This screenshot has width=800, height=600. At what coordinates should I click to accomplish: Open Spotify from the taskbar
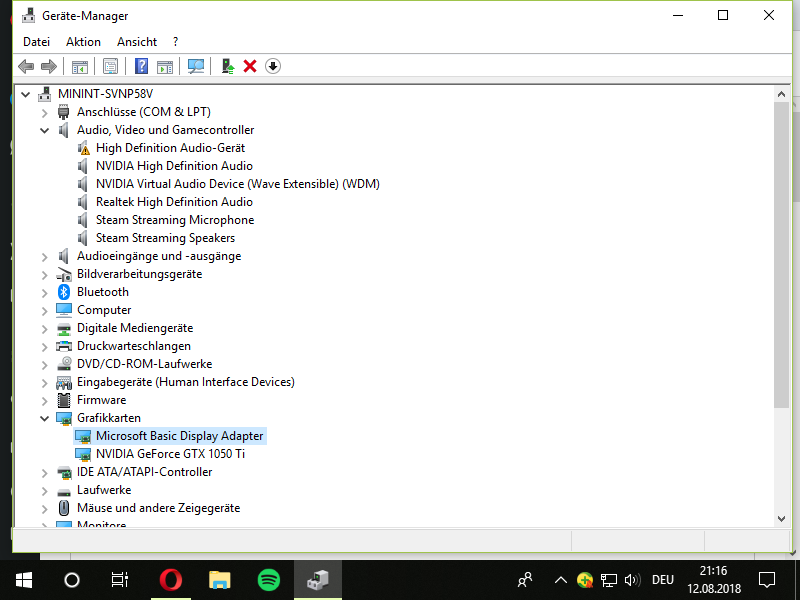(x=269, y=580)
